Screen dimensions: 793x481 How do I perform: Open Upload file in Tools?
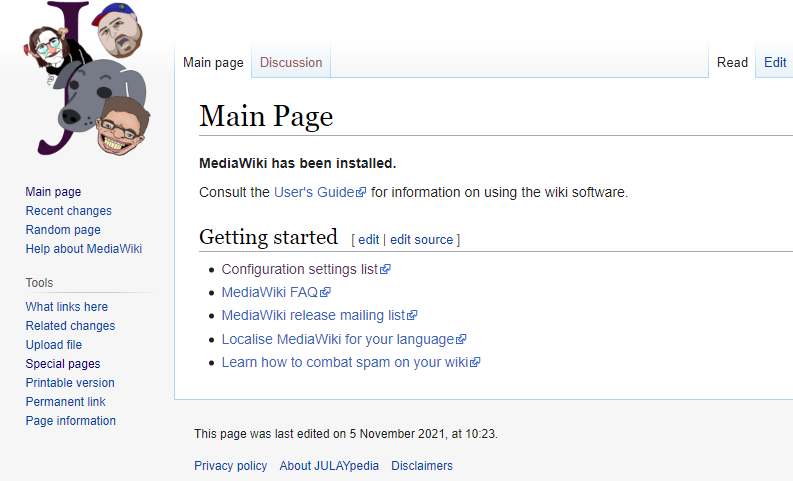click(x=54, y=345)
